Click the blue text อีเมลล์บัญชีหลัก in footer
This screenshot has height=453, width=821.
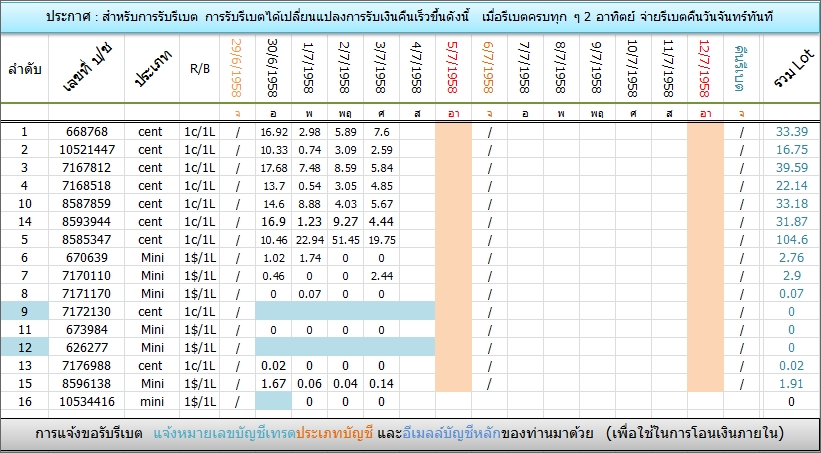click(x=452, y=434)
